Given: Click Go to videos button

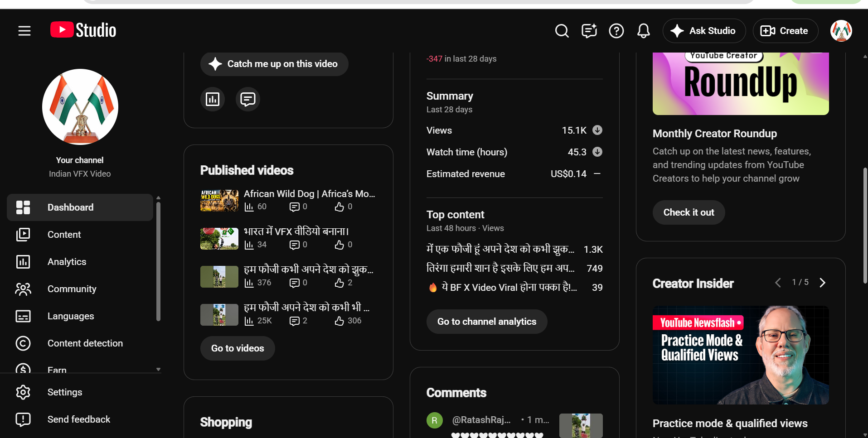Looking at the screenshot, I should 238,348.
